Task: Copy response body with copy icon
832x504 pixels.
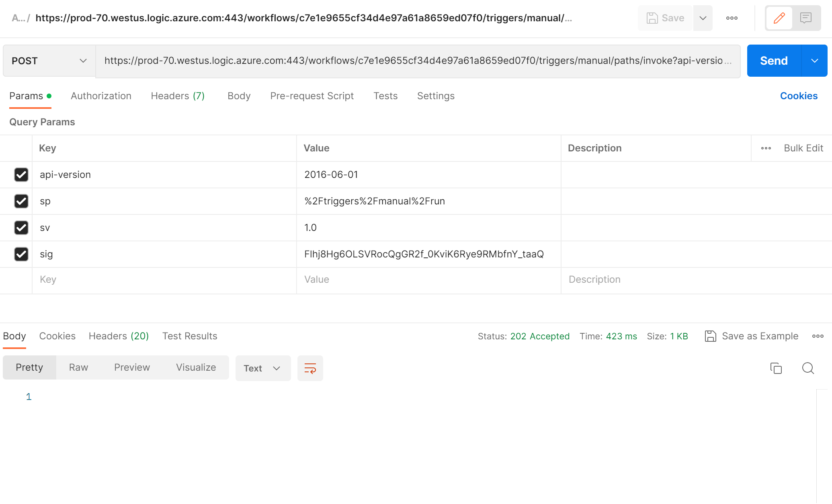Action: (776, 368)
